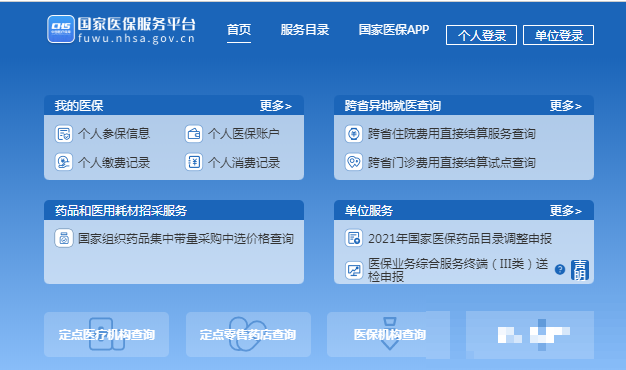Open the 国家医保APP menu item
This screenshot has height=370, width=626.
[394, 30]
